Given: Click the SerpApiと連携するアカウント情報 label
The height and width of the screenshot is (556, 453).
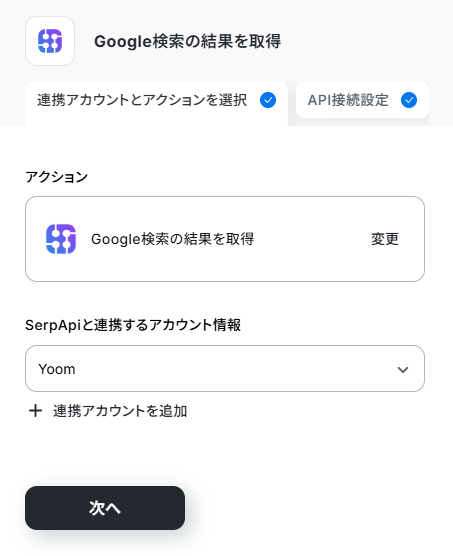Looking at the screenshot, I should 133,325.
